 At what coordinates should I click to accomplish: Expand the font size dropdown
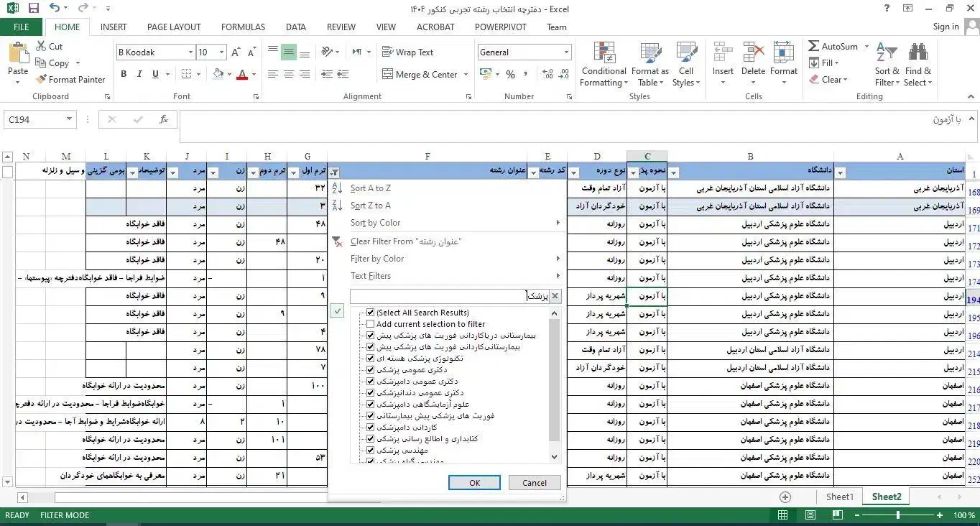[x=221, y=52]
